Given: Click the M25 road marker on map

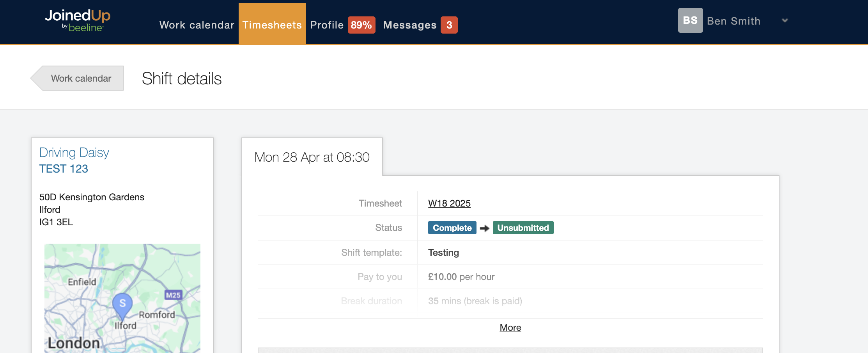Looking at the screenshot, I should click(173, 295).
